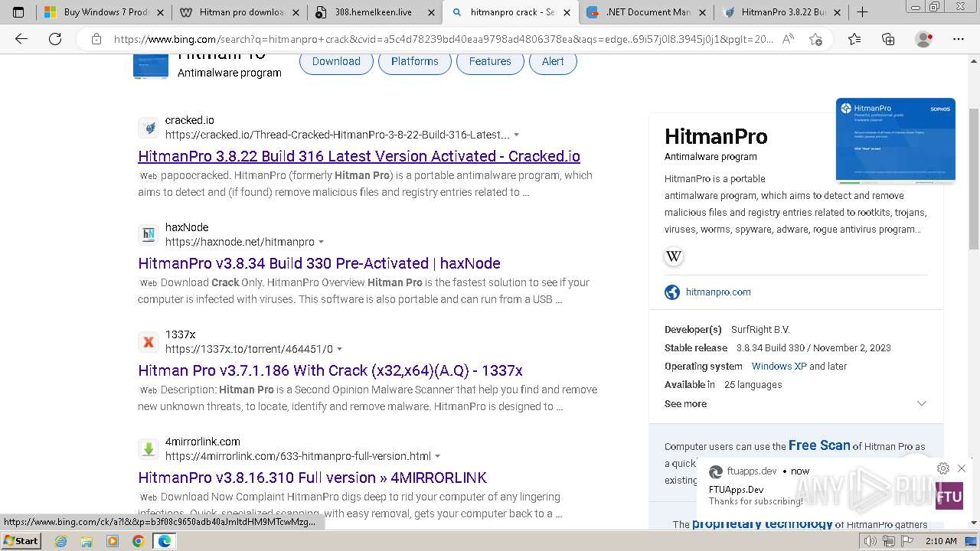Expand See more in HitmanPro panel

922,403
